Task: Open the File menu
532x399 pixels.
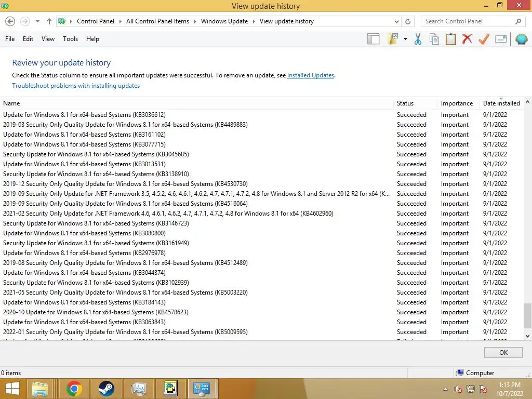Action: tap(10, 39)
